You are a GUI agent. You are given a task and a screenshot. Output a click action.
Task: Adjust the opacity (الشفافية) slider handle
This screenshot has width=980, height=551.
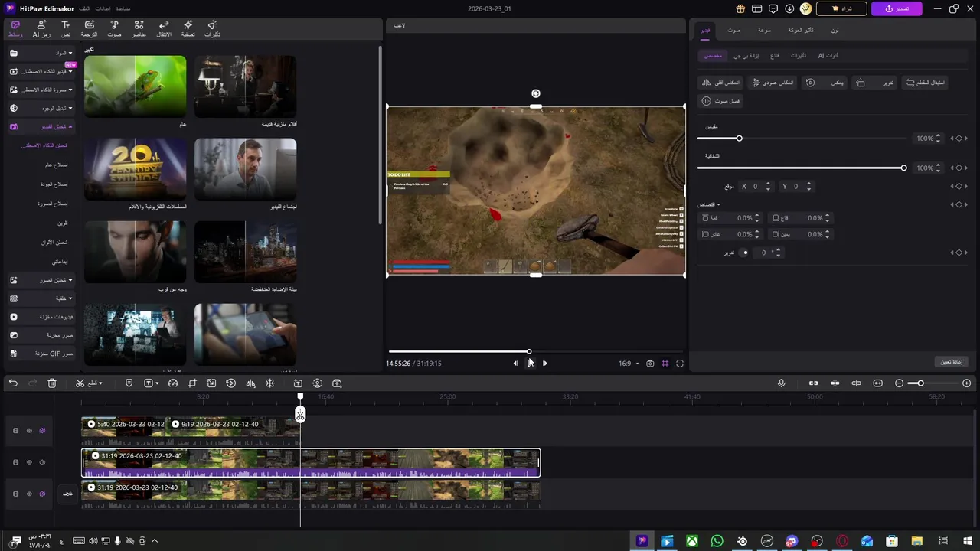903,168
